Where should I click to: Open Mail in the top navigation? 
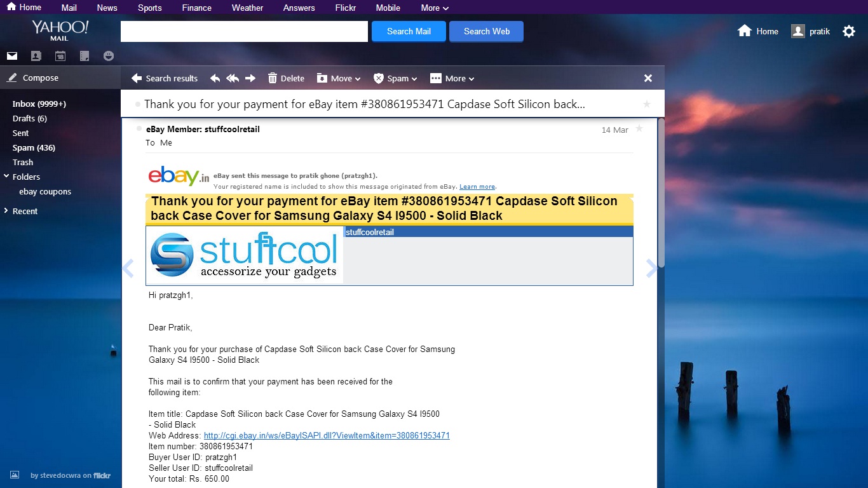[x=69, y=8]
